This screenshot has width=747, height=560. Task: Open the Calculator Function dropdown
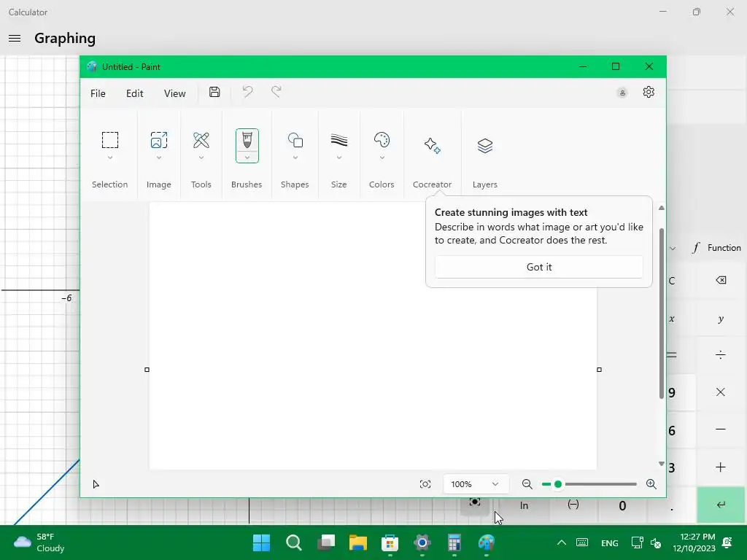point(716,248)
